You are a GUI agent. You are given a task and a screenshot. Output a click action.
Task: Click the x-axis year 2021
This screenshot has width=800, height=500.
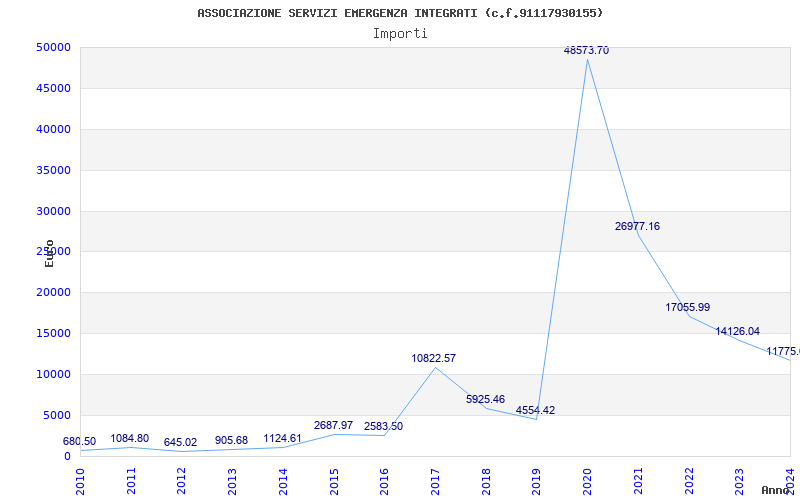click(x=638, y=482)
